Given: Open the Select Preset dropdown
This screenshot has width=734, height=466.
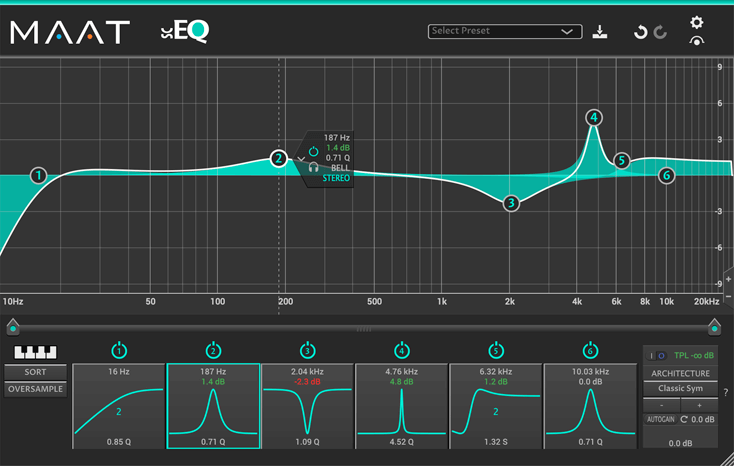Looking at the screenshot, I should pos(505,31).
